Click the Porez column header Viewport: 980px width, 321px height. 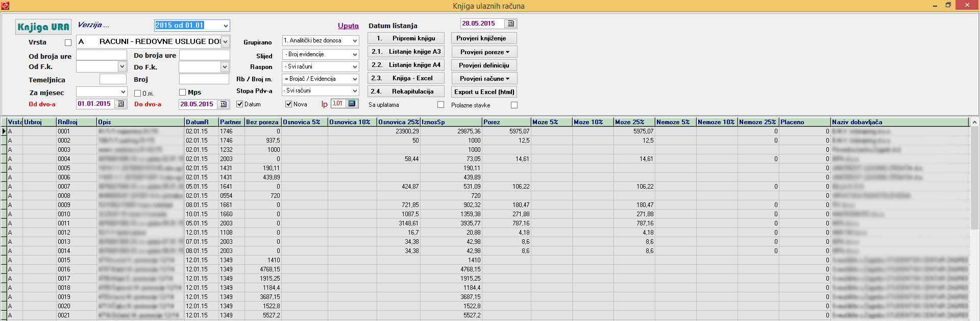[506, 122]
